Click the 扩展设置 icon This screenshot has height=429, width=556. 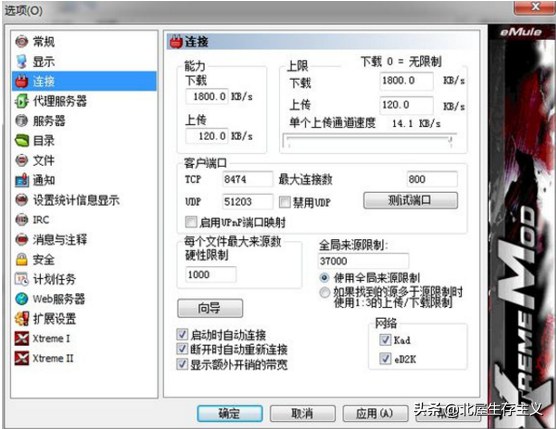(22, 319)
